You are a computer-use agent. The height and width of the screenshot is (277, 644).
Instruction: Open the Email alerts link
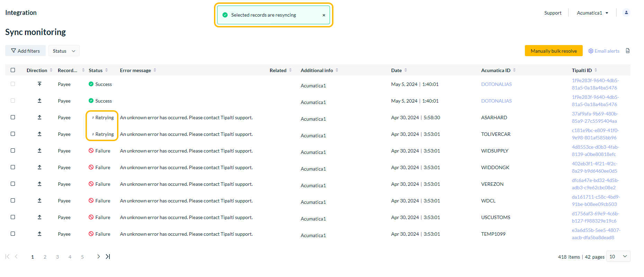tap(604, 51)
